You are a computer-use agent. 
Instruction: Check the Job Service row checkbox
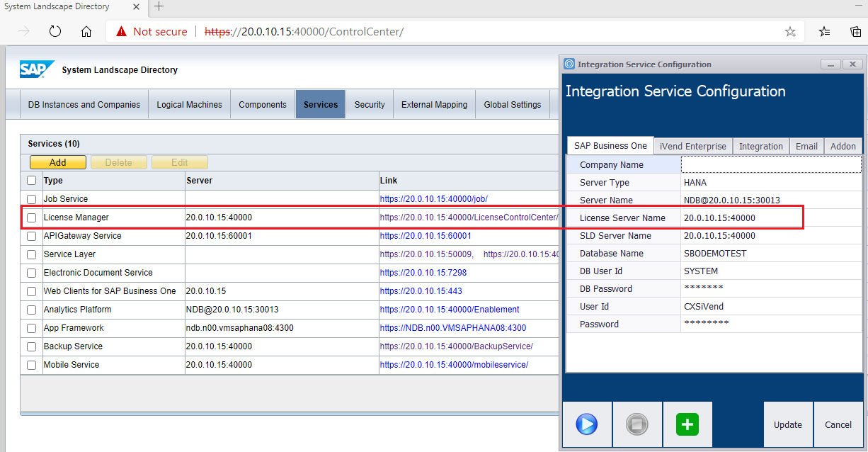coord(31,199)
